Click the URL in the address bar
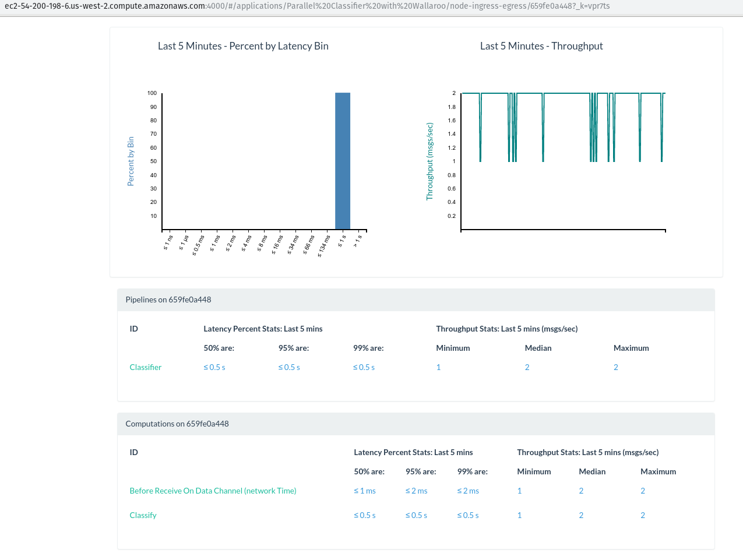 tap(307, 6)
